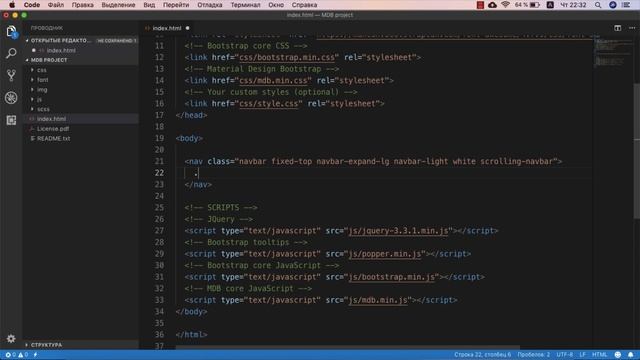Image resolution: width=640 pixels, height=360 pixels.
Task: Open the Отладка menu
Action: click(x=210, y=5)
